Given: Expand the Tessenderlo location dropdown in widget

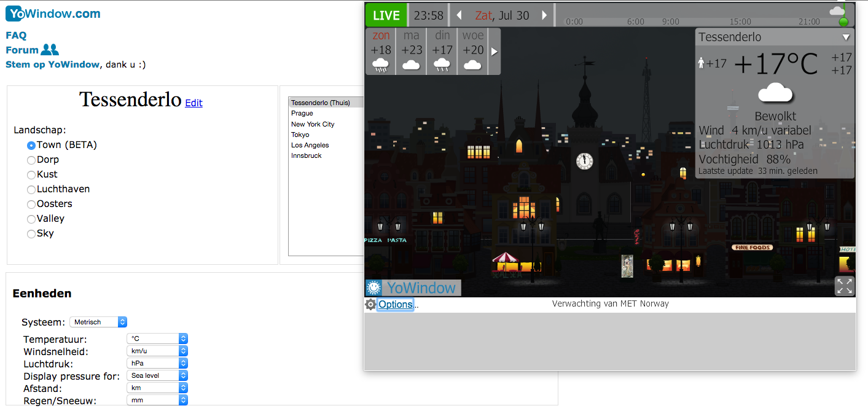Looking at the screenshot, I should 846,37.
